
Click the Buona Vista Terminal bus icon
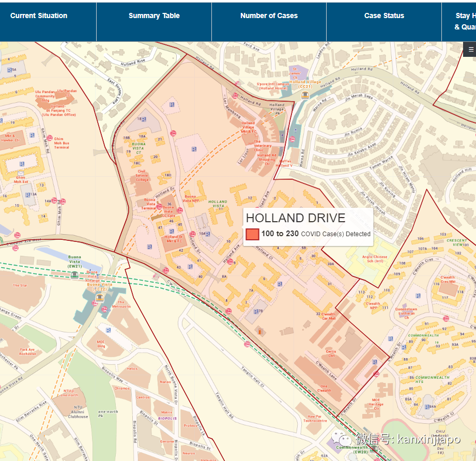point(159,207)
